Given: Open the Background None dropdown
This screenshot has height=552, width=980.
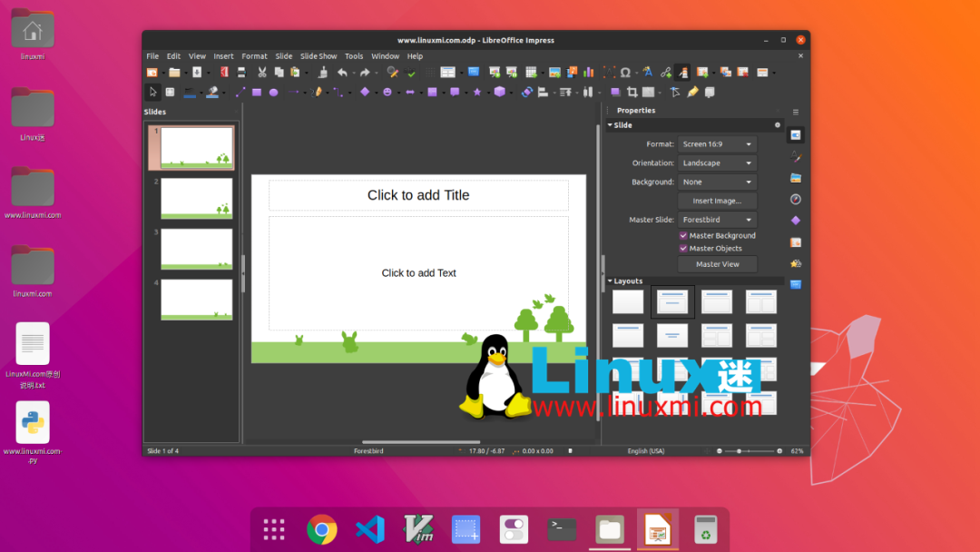Looking at the screenshot, I should [x=717, y=182].
